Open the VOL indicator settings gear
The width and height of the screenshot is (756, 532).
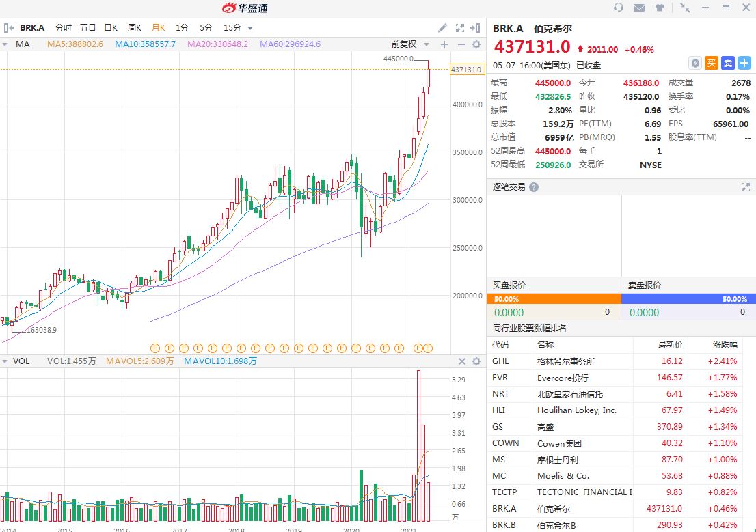coord(476,361)
